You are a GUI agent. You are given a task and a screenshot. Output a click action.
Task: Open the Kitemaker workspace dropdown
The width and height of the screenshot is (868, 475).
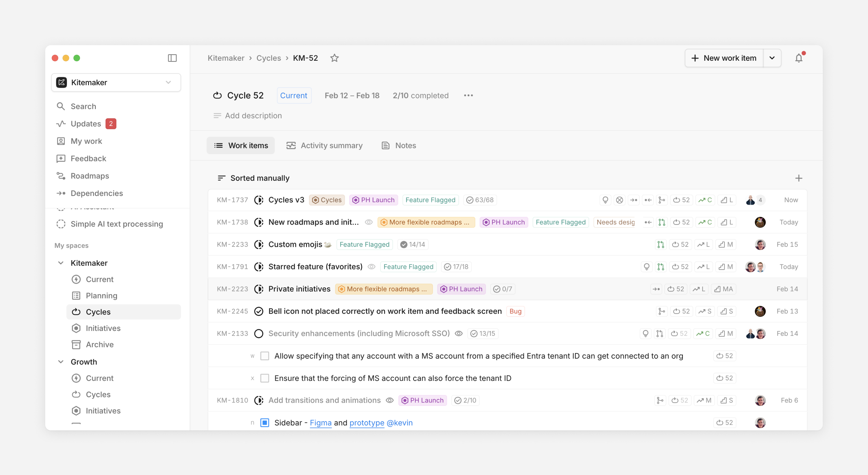[116, 82]
